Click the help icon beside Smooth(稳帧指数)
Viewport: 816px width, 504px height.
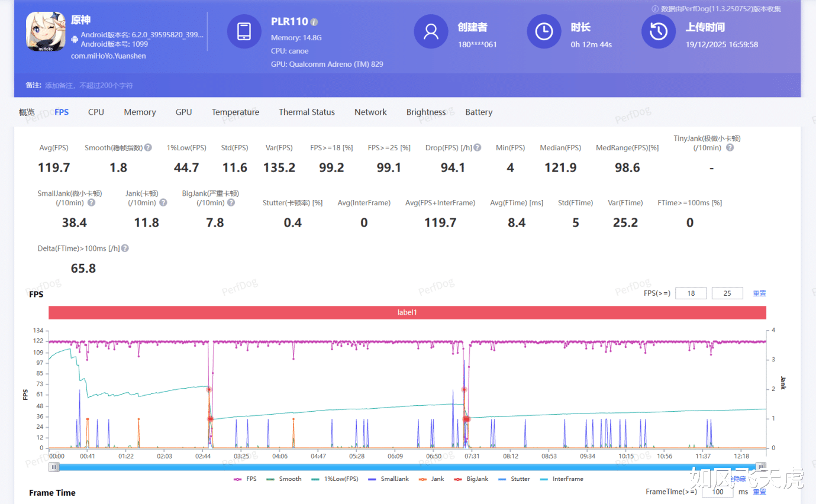coord(148,148)
